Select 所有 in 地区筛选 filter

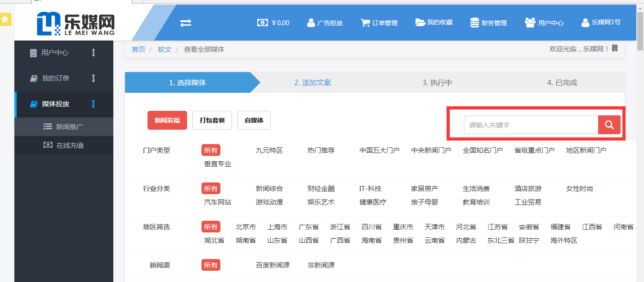(211, 227)
